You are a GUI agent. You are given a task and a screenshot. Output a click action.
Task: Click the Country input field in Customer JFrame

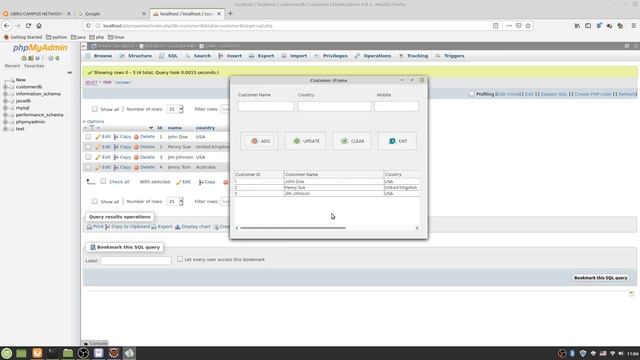pyautogui.click(x=334, y=107)
